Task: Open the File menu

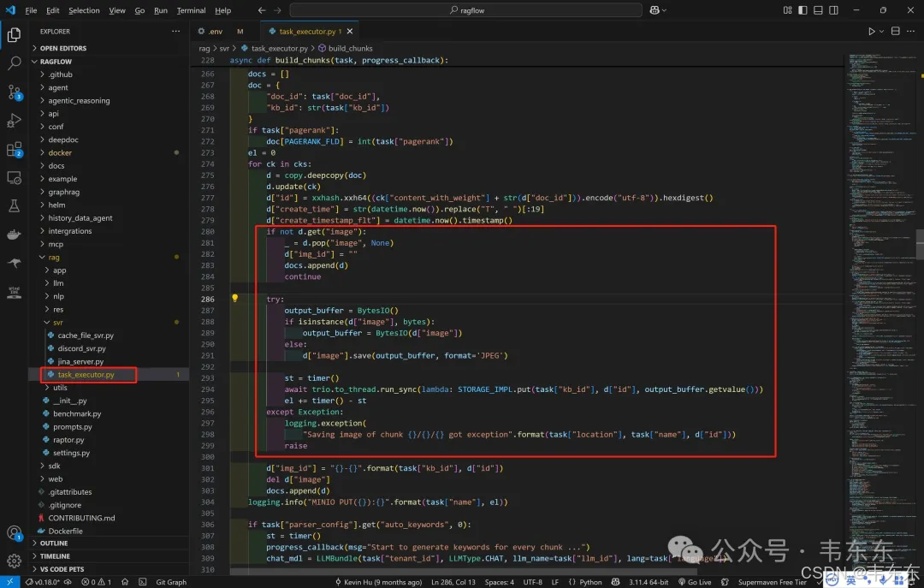Action: (32, 10)
